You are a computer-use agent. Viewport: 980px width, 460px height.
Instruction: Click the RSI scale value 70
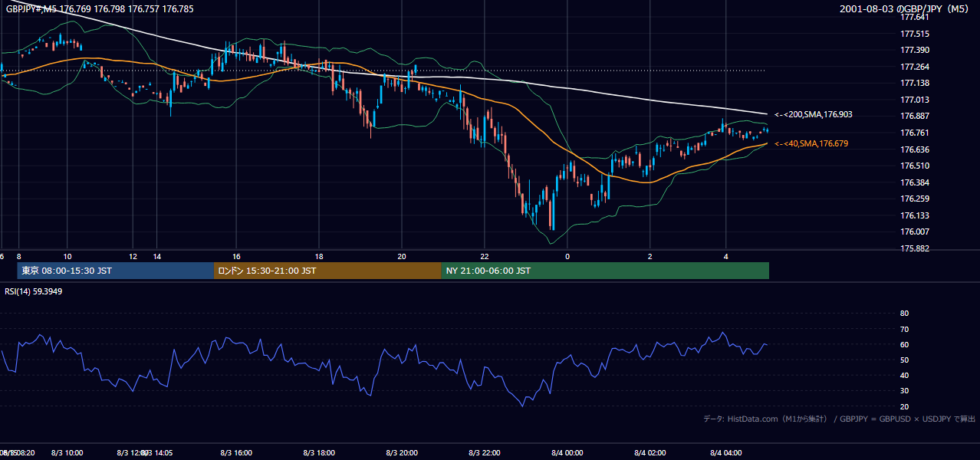(x=904, y=329)
